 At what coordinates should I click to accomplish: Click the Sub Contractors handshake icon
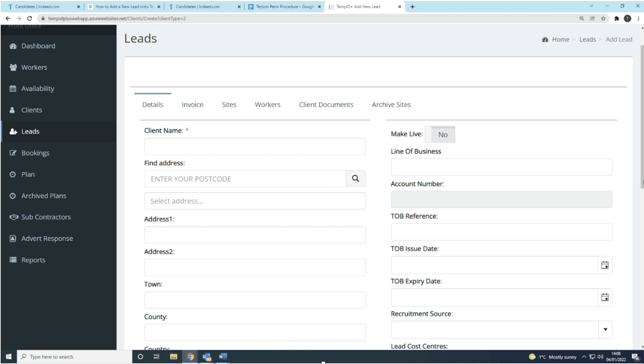[14, 217]
